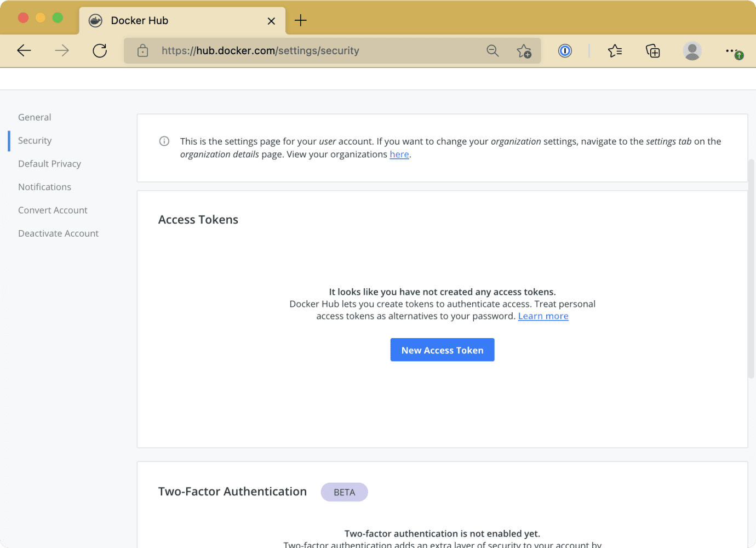Open the browser settings and more menu
The image size is (756, 548).
coord(734,52)
